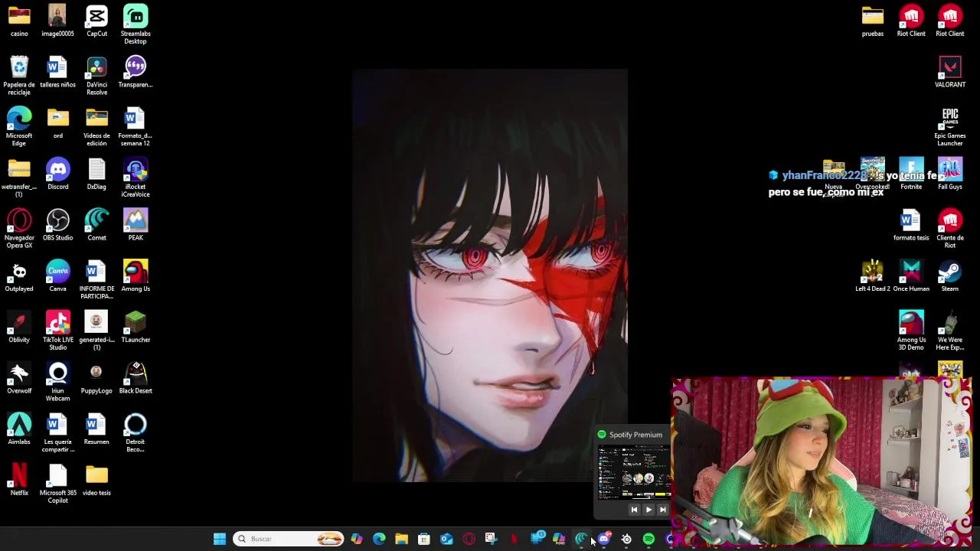
Task: Open File Explorer from the taskbar
Action: tap(401, 539)
